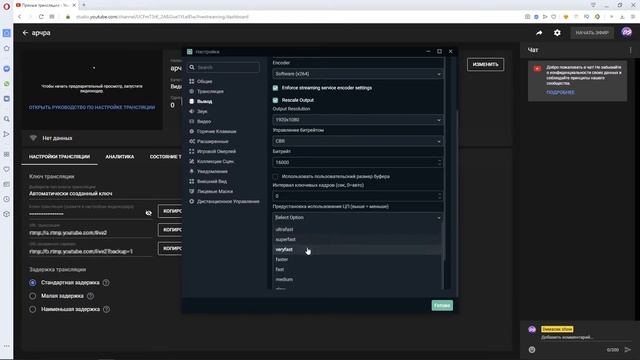Choose the ultrafast preset option
640x360 pixels.
357,229
